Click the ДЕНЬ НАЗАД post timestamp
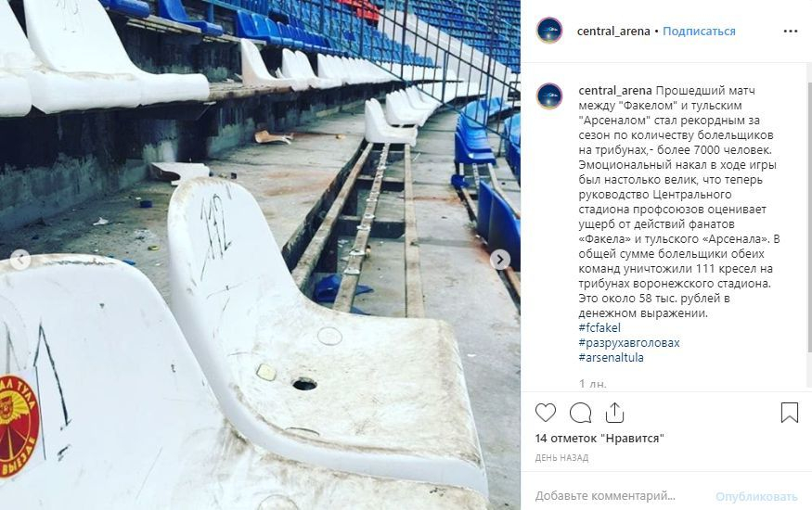 [x=561, y=458]
